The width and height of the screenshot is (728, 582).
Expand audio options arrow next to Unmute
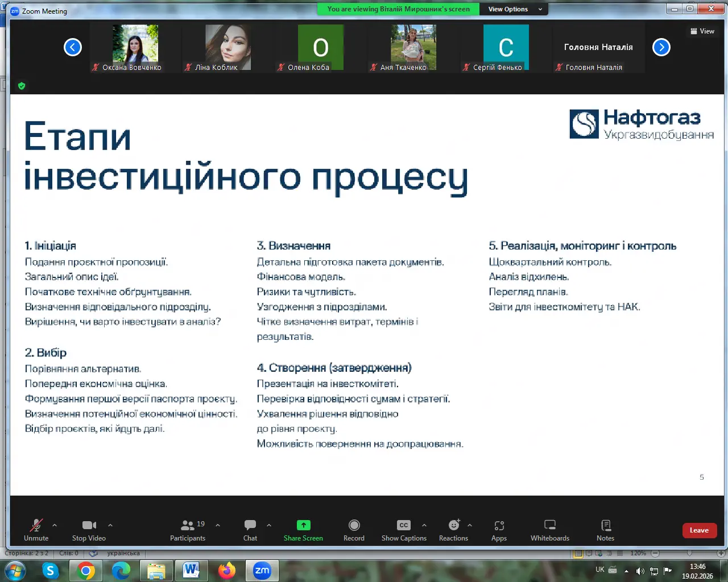click(x=55, y=525)
